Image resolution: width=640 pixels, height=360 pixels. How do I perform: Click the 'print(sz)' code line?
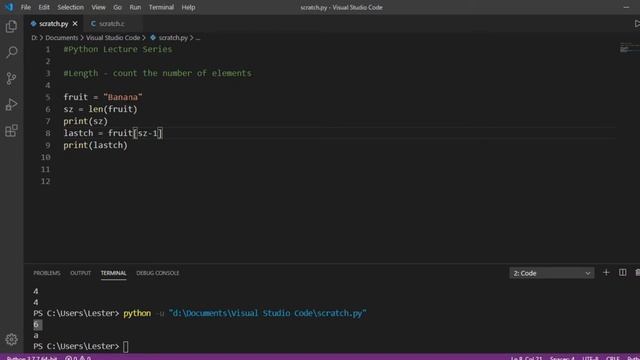(86, 121)
